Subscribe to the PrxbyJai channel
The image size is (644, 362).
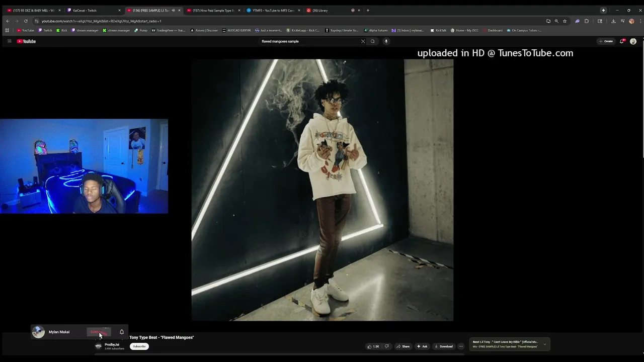(x=139, y=346)
